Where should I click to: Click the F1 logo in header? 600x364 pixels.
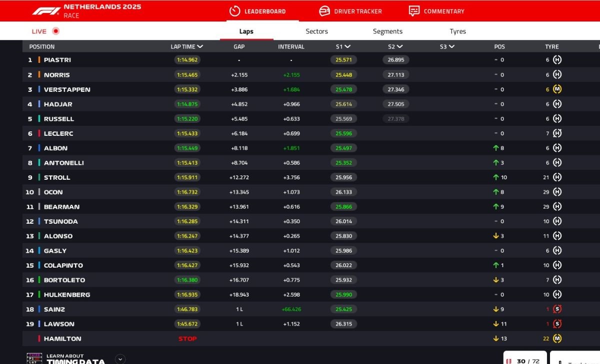pyautogui.click(x=46, y=10)
